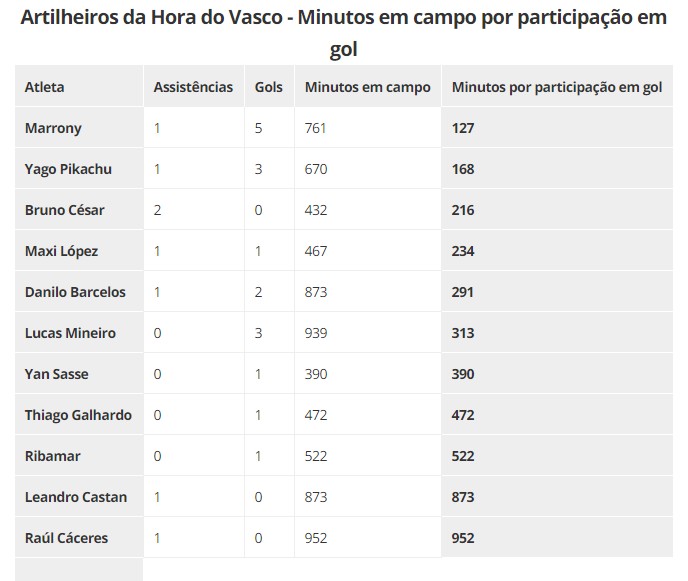Click Maxi López in the athlete column
The image size is (688, 581).
pos(61,251)
